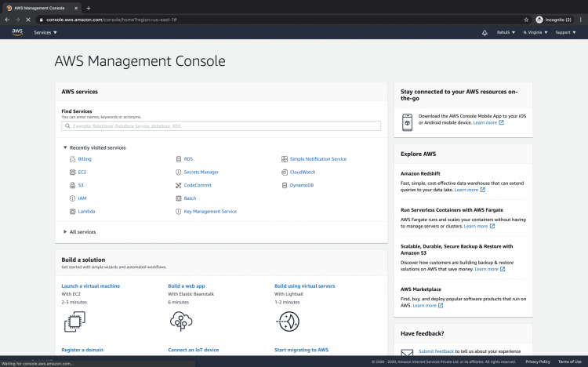Open the Support dropdown menu
Viewport: 588px width, 367px height.
(565, 33)
